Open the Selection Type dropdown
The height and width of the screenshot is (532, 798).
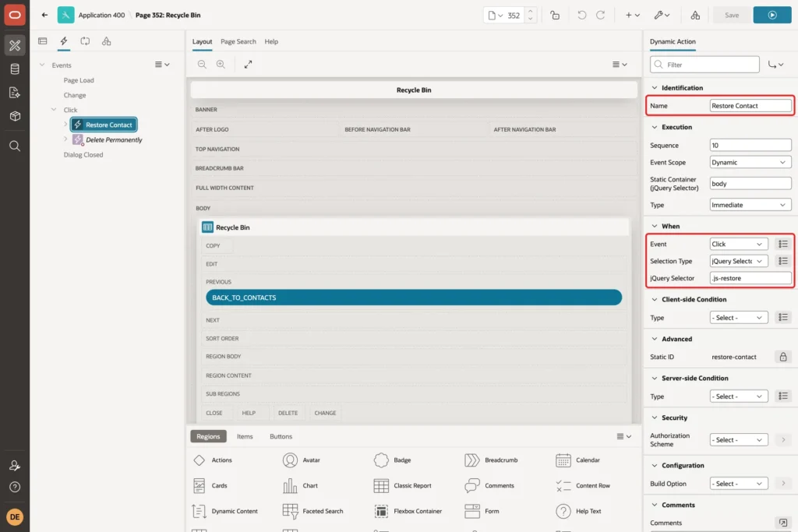point(739,261)
